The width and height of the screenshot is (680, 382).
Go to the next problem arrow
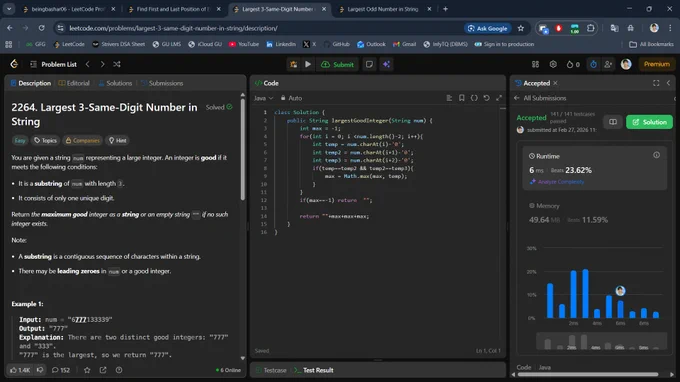pos(102,64)
